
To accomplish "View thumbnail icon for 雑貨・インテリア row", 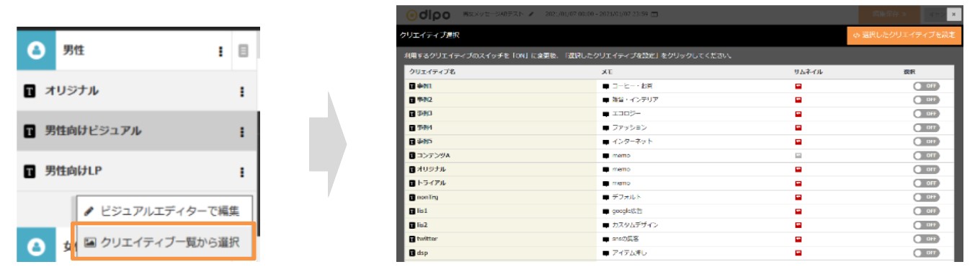I will pos(798,100).
